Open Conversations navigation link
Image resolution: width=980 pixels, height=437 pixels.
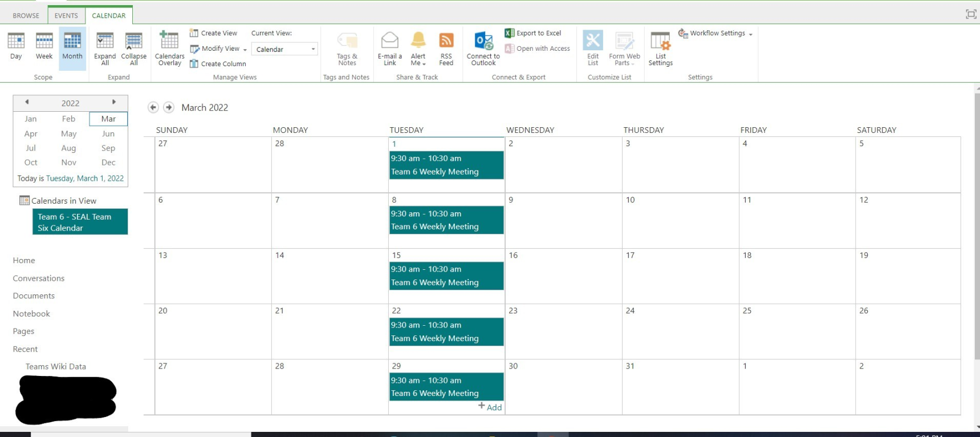(x=39, y=278)
